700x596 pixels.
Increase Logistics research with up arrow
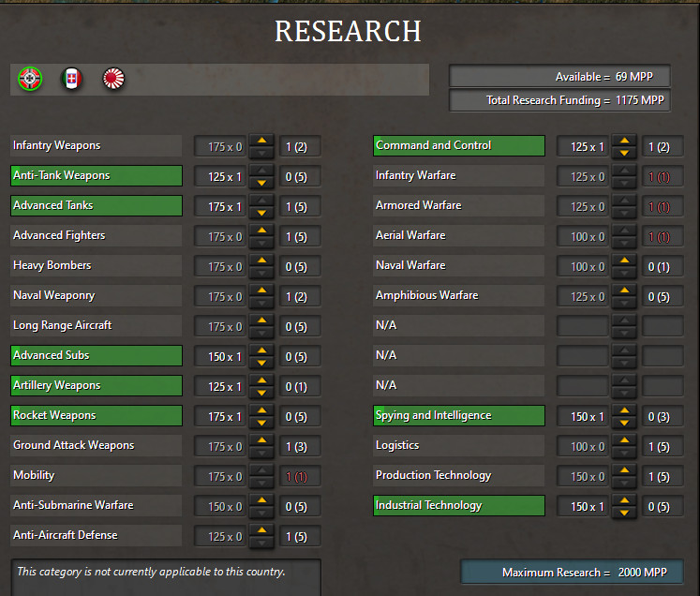624,440
